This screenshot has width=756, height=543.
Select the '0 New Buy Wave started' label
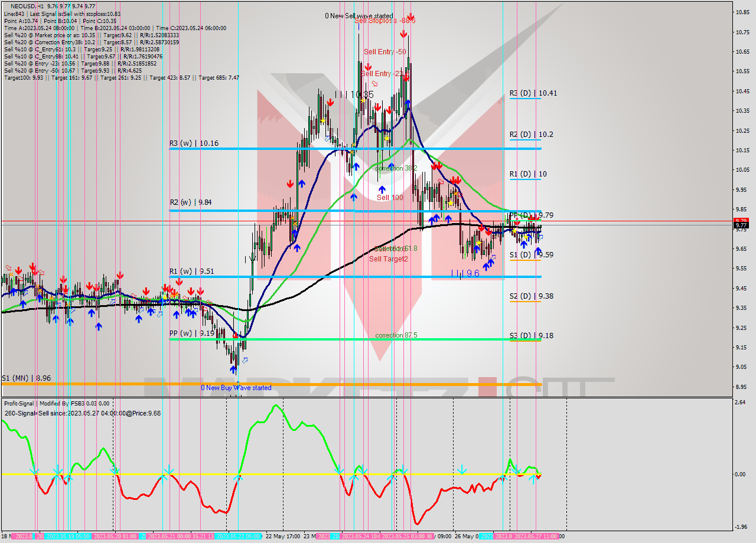236,388
